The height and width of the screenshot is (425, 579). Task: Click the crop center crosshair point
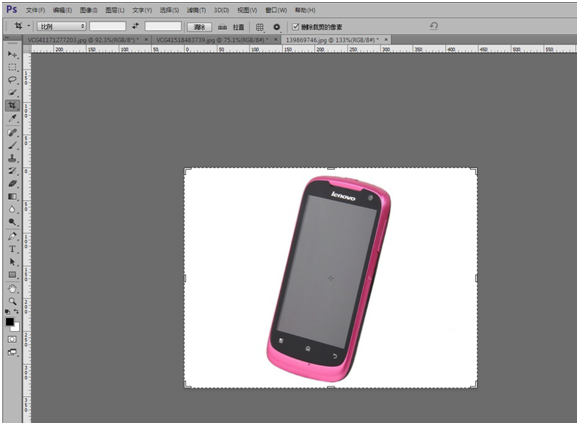pos(330,278)
